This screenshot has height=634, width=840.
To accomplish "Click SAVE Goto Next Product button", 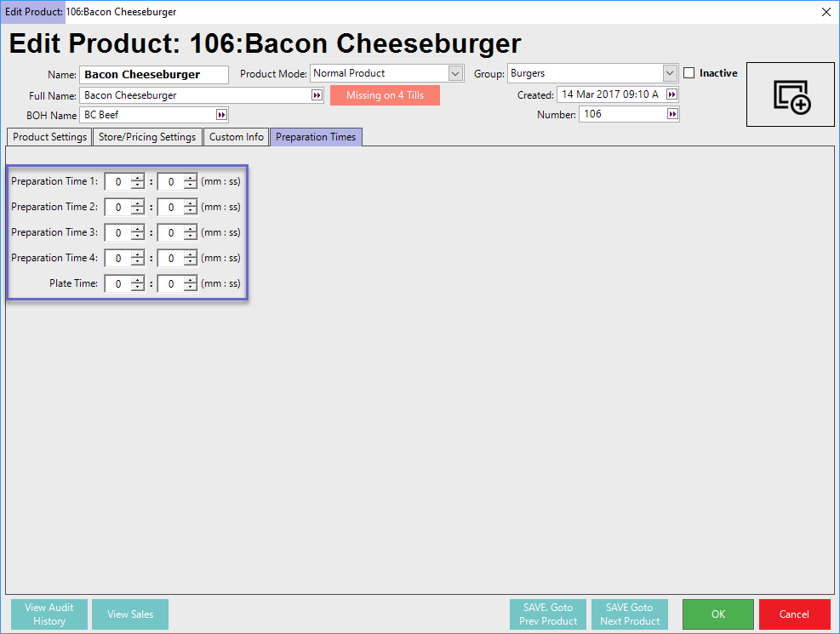I will (629, 614).
